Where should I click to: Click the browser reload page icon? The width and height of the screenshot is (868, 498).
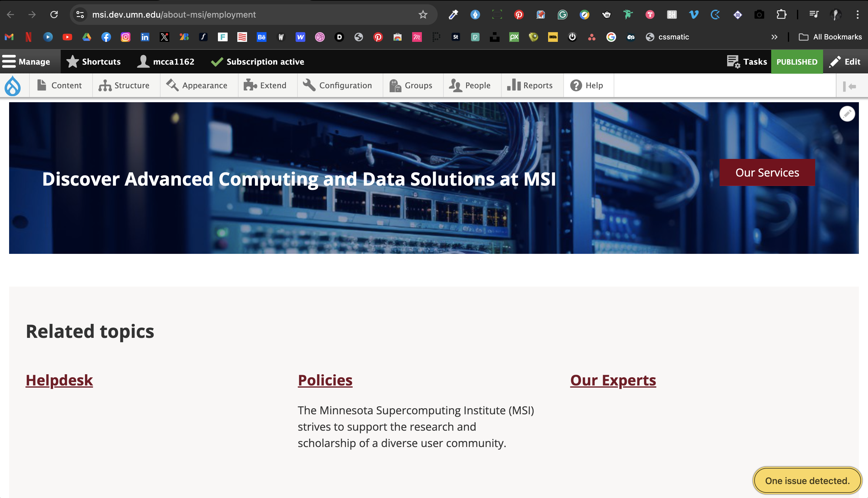tap(54, 15)
